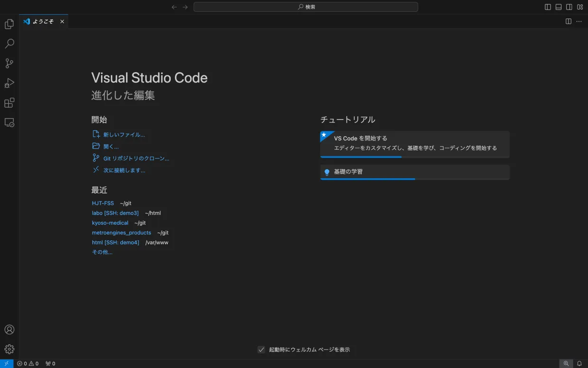Screen dimensions: 588x368
Task: Click the remote icon beside 次に接続します
Action: (96, 170)
